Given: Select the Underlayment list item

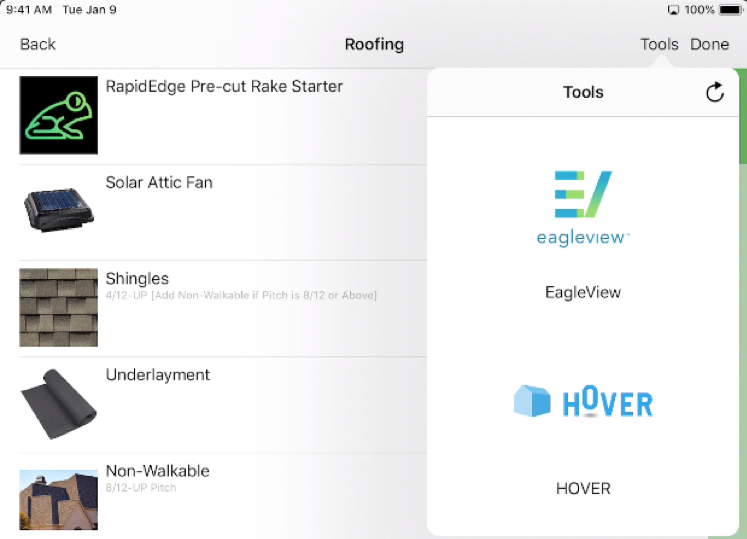Looking at the screenshot, I should (223, 405).
